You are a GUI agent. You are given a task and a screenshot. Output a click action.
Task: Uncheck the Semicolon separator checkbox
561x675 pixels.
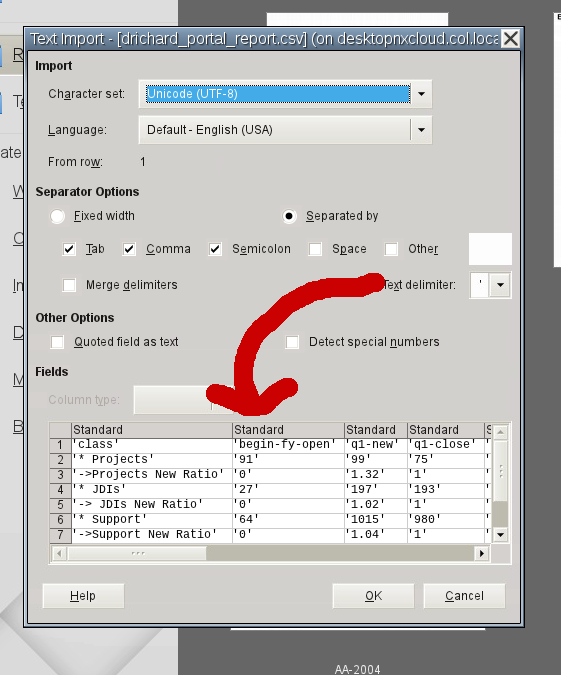(x=215, y=249)
